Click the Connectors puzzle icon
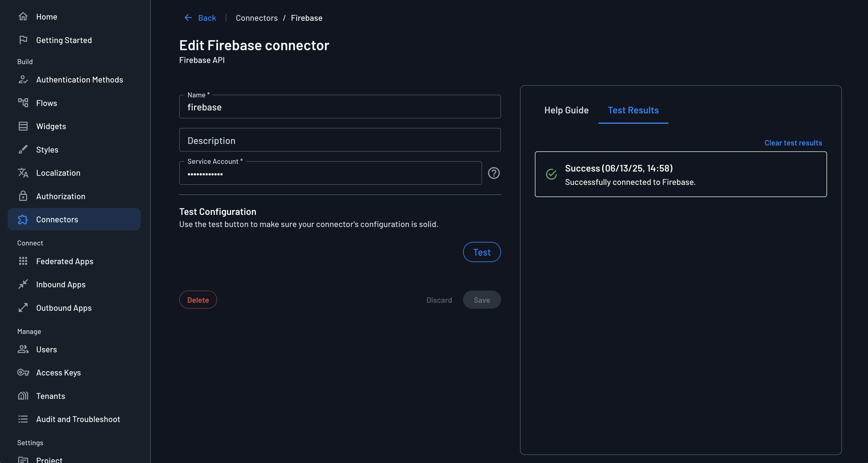 (23, 219)
